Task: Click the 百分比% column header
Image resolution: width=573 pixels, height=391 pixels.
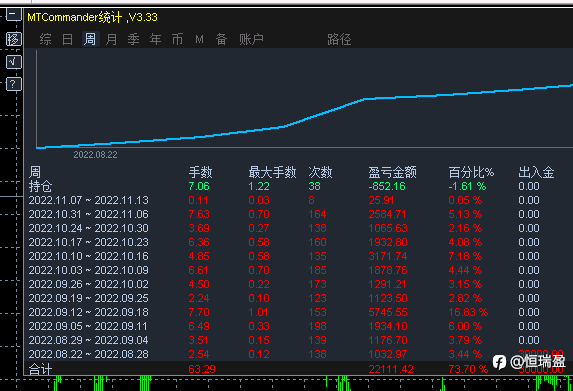Action: pyautogui.click(x=471, y=172)
